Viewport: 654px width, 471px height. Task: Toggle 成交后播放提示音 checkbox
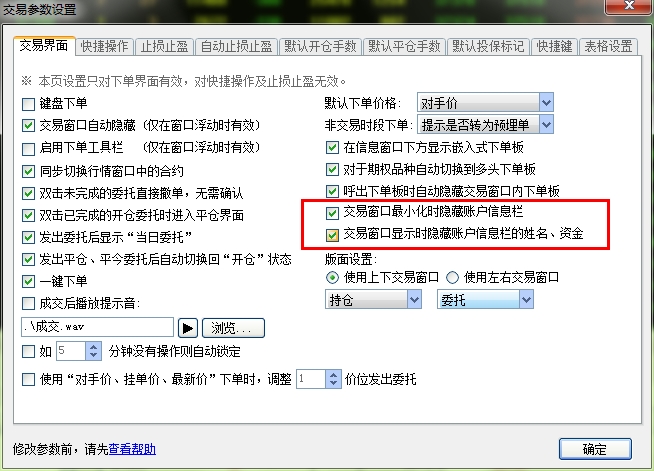click(28, 303)
